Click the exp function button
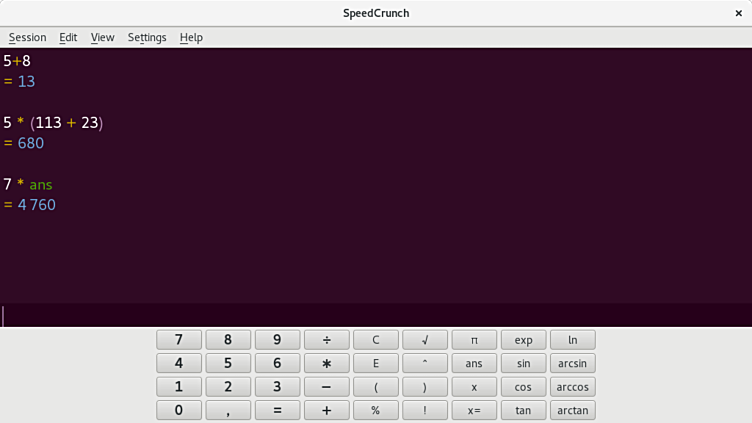 523,340
